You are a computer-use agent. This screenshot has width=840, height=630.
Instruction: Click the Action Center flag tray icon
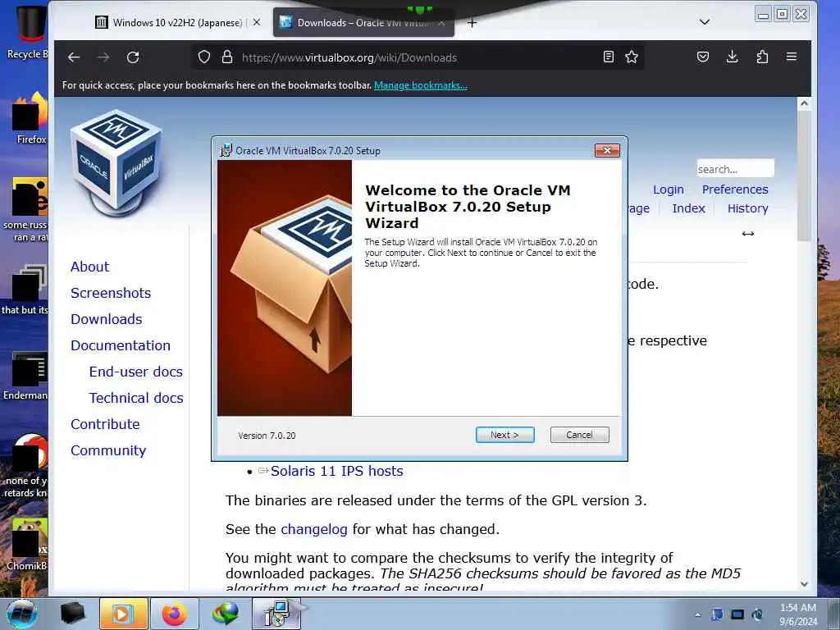coord(717,614)
